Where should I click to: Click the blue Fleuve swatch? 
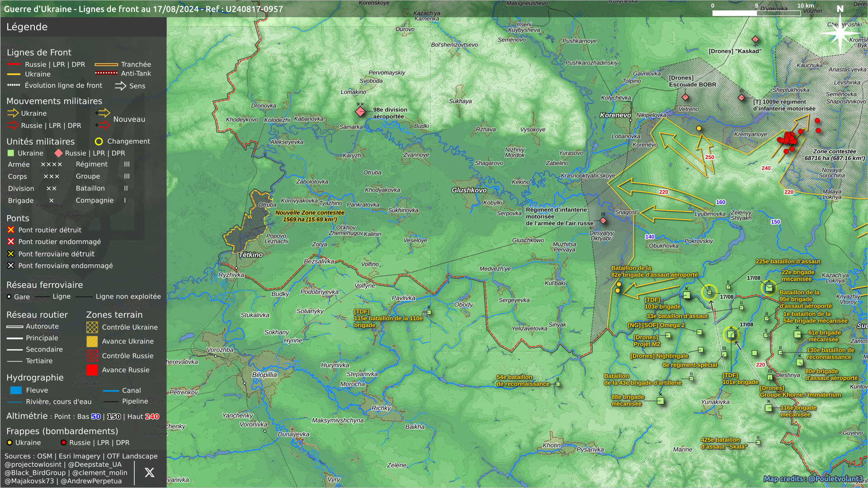click(16, 390)
